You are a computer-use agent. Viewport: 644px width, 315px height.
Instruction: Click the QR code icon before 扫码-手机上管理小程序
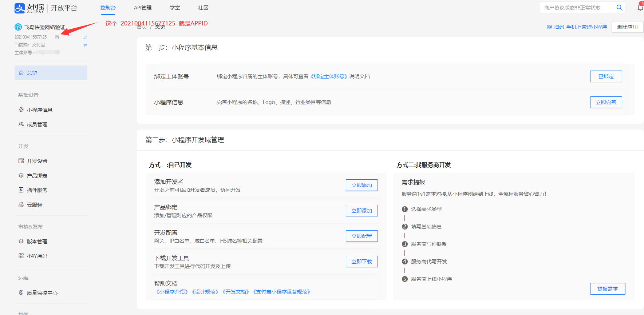click(x=550, y=27)
